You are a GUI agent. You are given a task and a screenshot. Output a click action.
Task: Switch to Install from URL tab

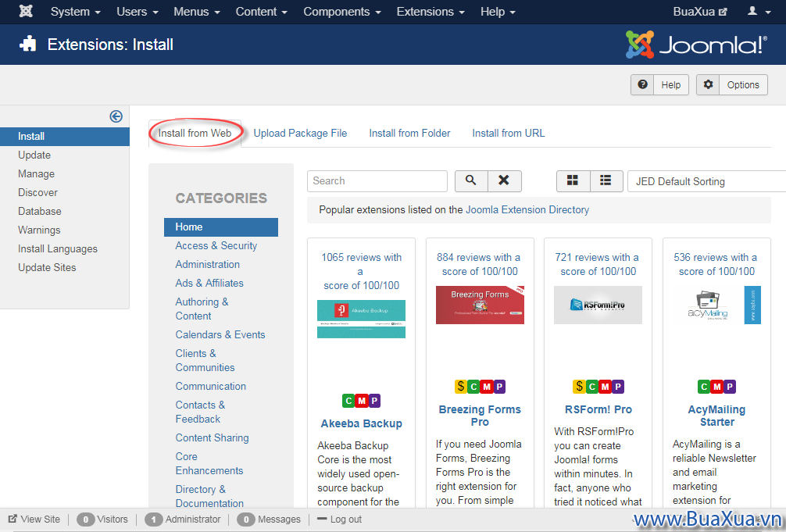(509, 133)
